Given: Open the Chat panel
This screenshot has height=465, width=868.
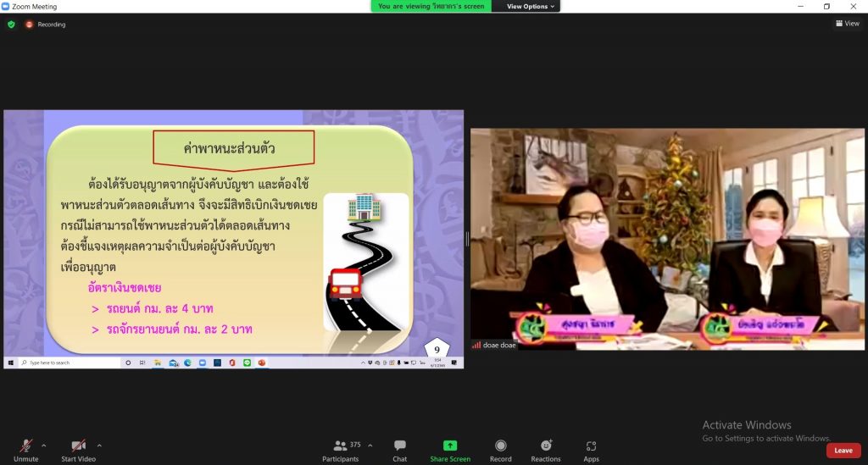Looking at the screenshot, I should (399, 446).
